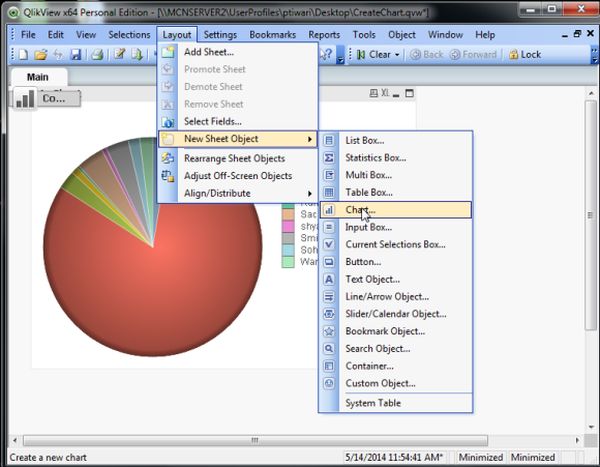
Task: Click the Multi Box icon
Action: (x=329, y=175)
